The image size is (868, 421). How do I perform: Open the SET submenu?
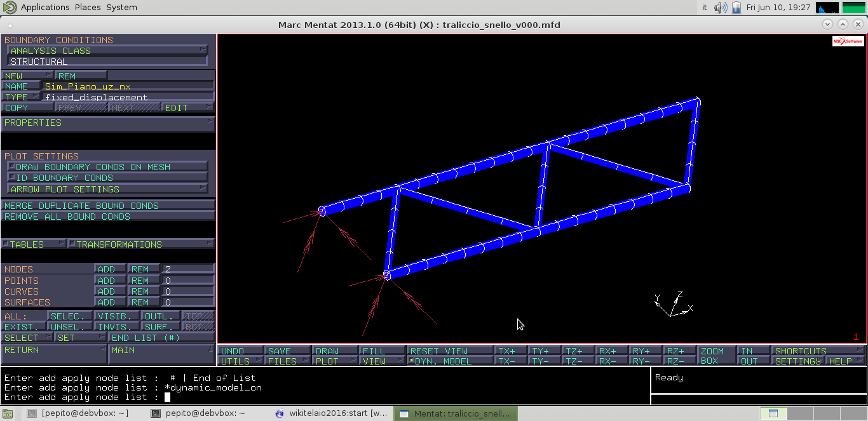(x=81, y=338)
